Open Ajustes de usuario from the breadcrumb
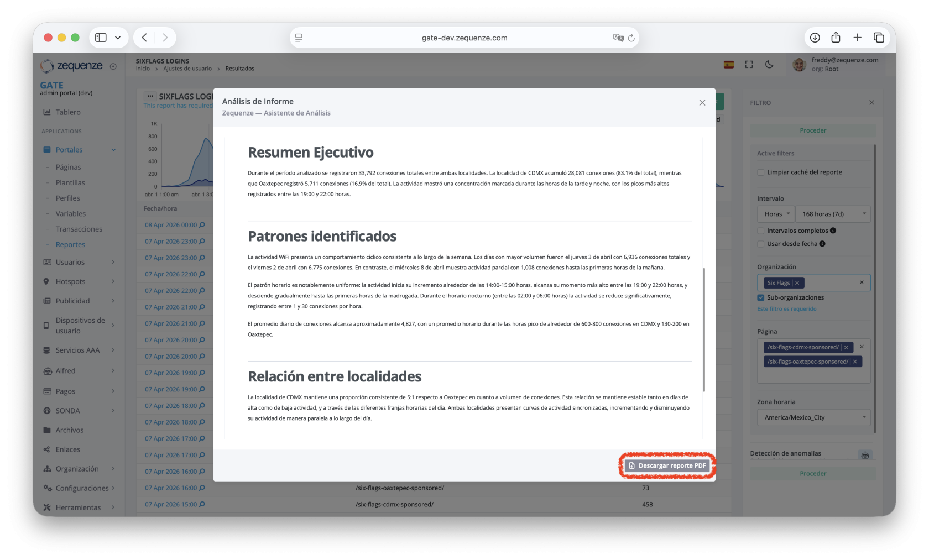 tap(187, 68)
